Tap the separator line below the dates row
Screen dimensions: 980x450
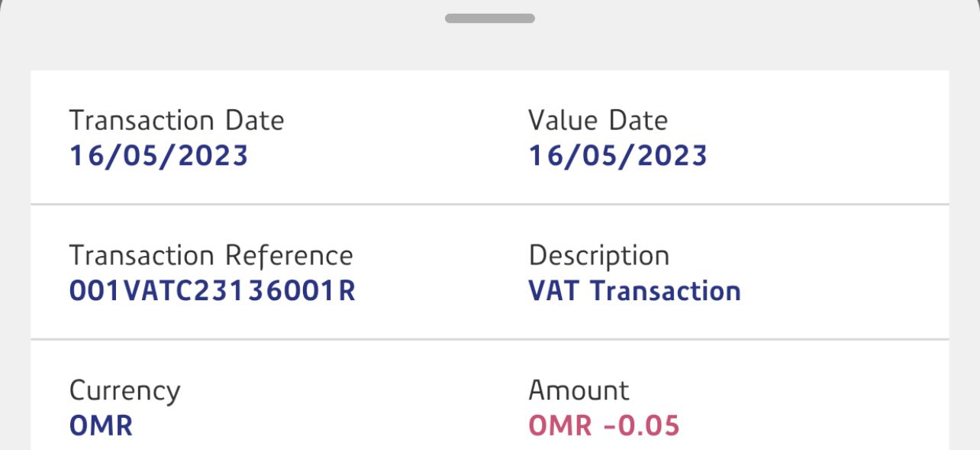point(489,205)
